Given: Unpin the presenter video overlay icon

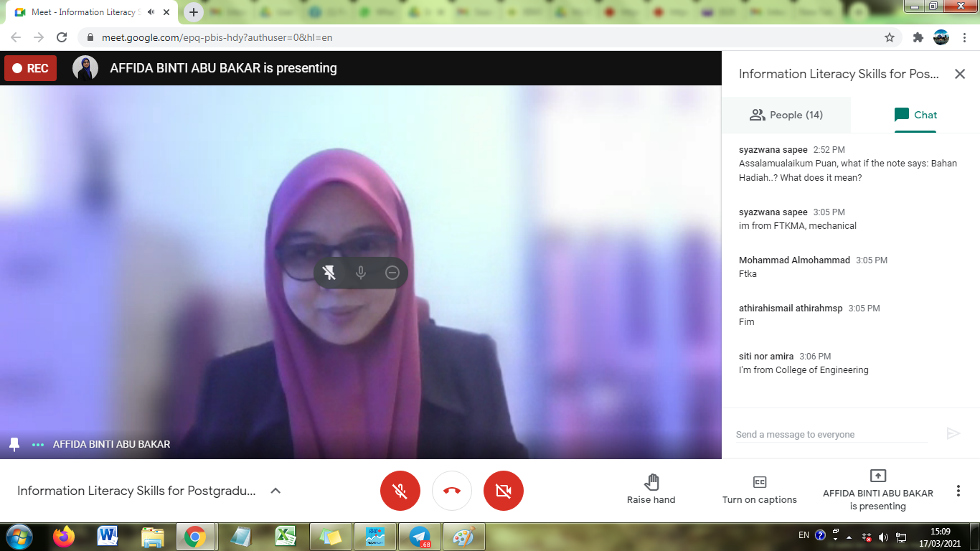Looking at the screenshot, I should 329,273.
